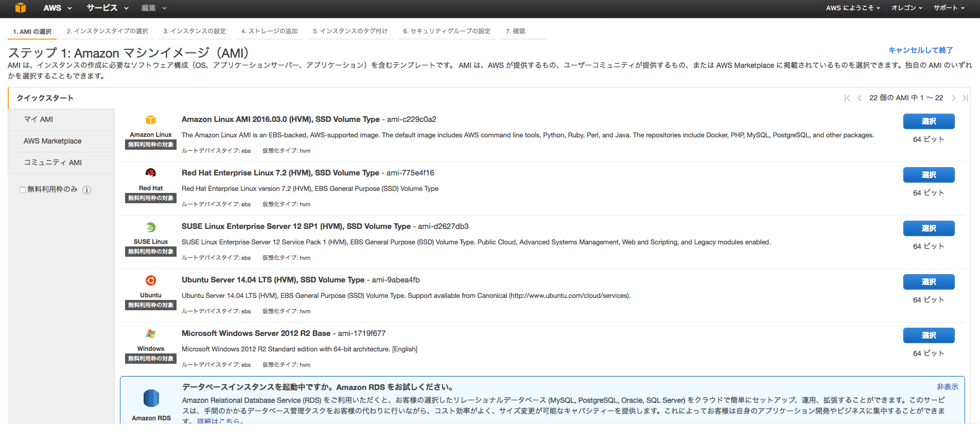
Task: Open the 編集 dropdown menu
Action: tap(154, 8)
